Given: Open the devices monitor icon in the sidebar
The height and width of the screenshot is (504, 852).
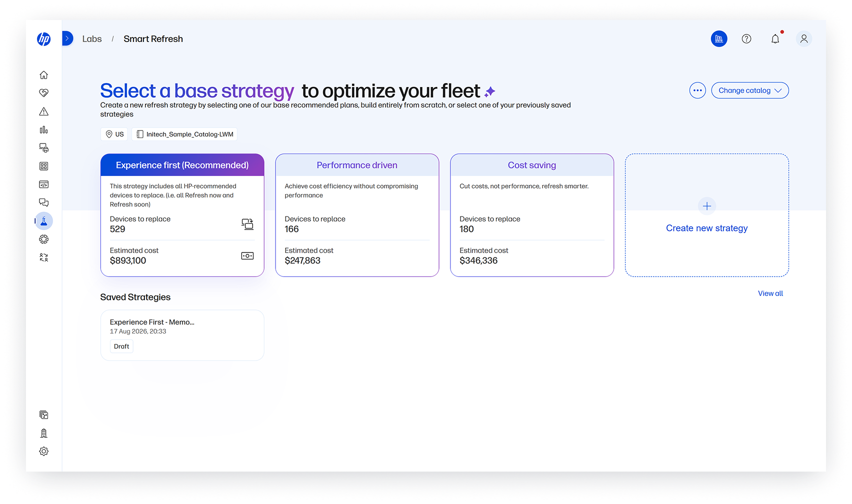Looking at the screenshot, I should (x=44, y=148).
